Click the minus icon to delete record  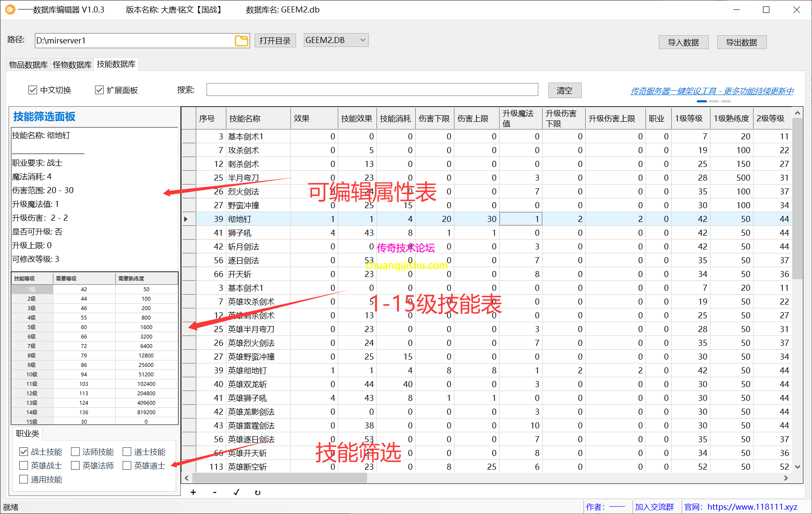pyautogui.click(x=215, y=492)
